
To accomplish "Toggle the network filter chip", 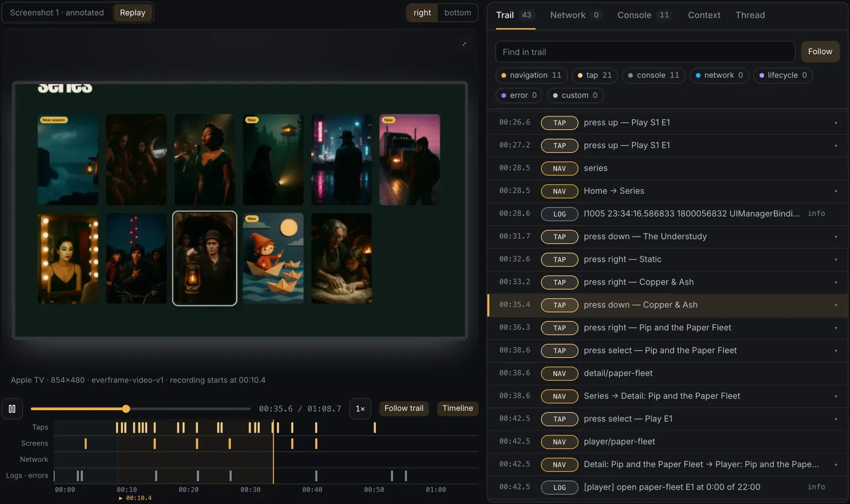I will tap(719, 75).
